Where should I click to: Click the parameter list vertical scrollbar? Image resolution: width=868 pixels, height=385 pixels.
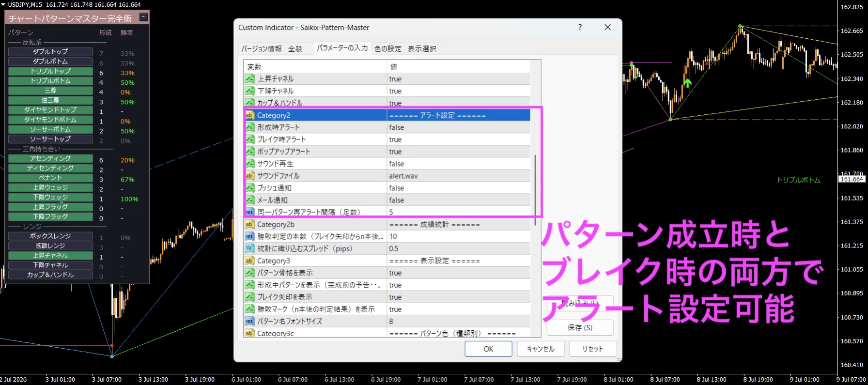pyautogui.click(x=535, y=190)
